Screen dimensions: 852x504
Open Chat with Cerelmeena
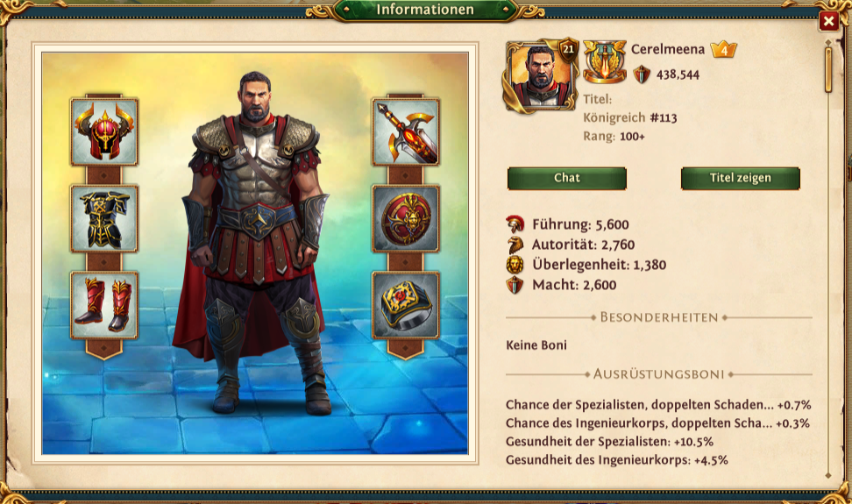click(567, 178)
